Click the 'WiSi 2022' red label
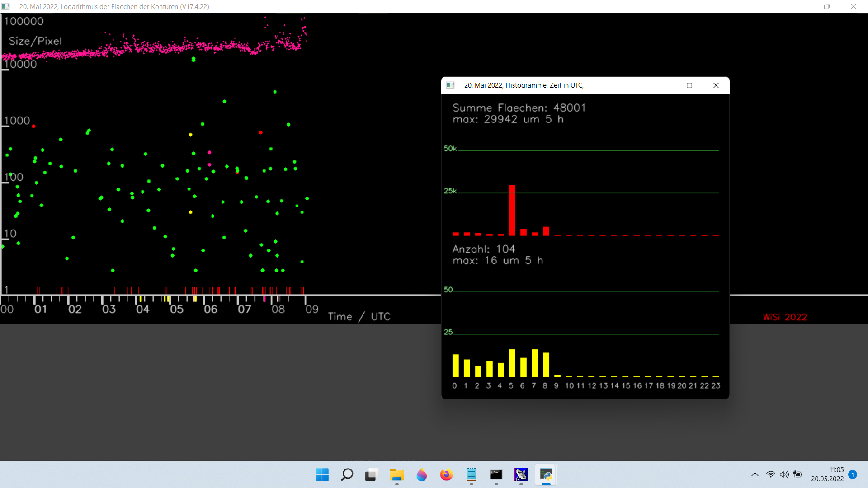 pyautogui.click(x=785, y=317)
